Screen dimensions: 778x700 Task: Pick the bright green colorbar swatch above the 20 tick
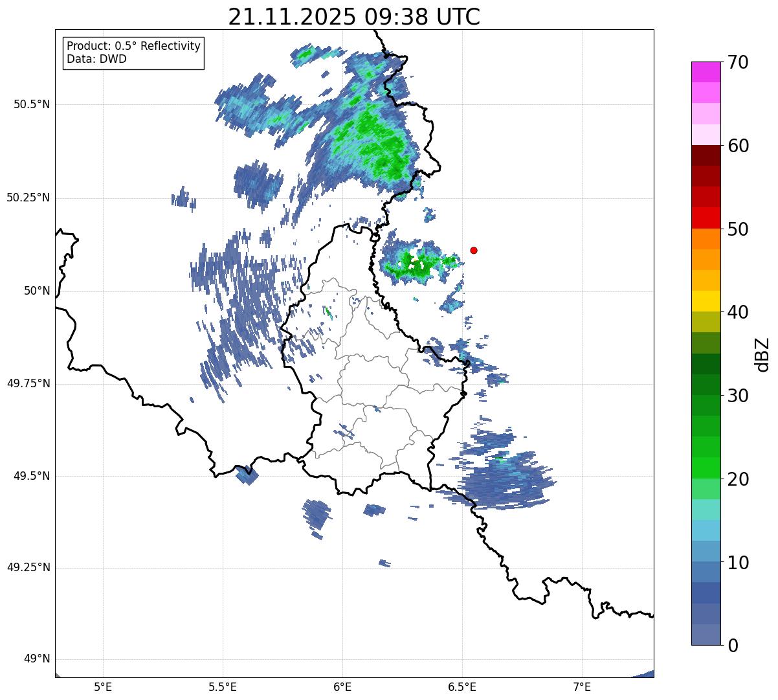[706, 468]
